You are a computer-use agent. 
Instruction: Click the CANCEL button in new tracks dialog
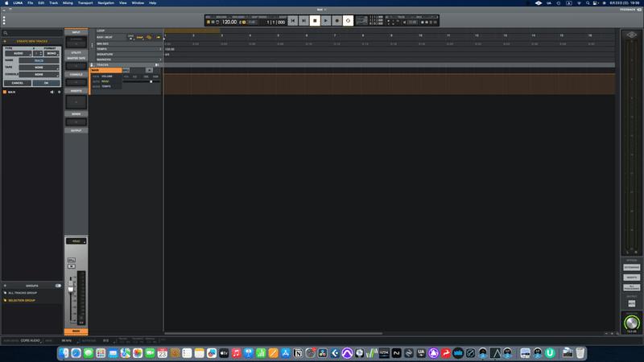pos(17,83)
